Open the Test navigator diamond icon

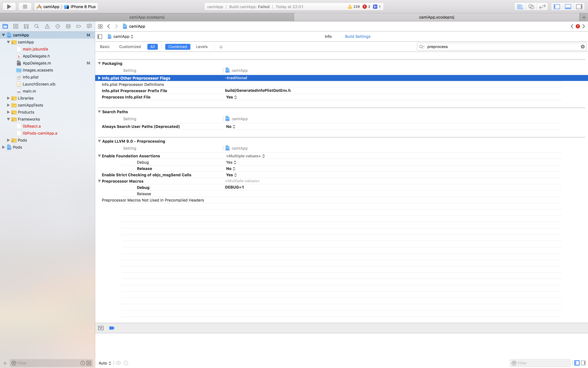coord(58,26)
